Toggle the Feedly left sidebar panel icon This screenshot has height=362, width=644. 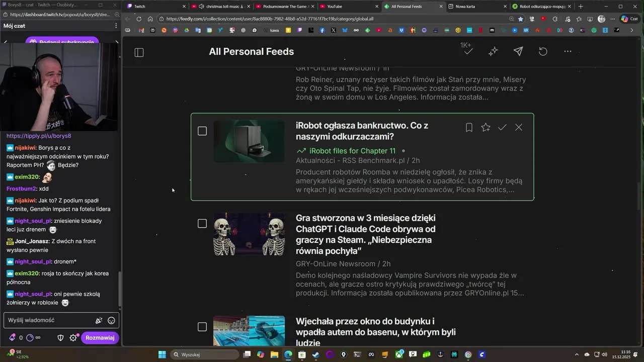(x=139, y=52)
